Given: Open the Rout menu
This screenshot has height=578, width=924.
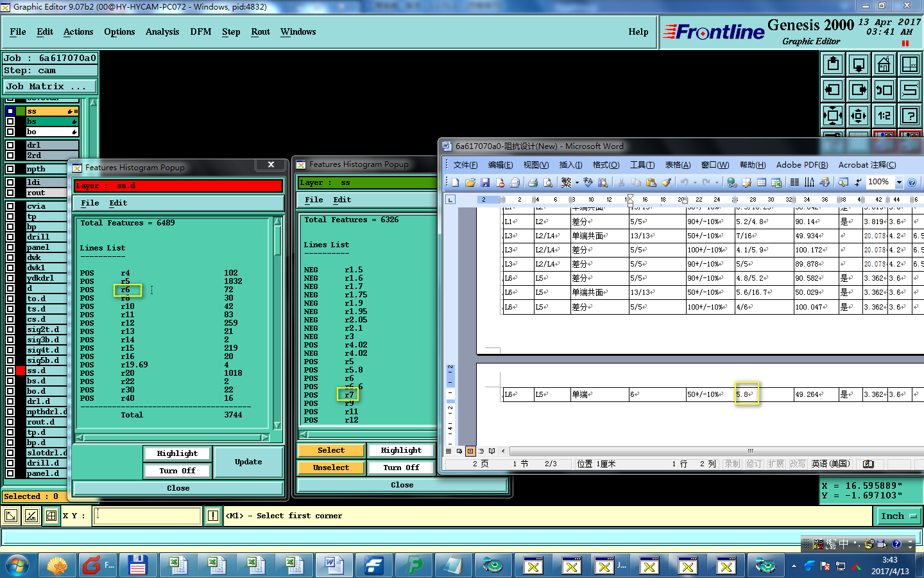Looking at the screenshot, I should tap(261, 31).
